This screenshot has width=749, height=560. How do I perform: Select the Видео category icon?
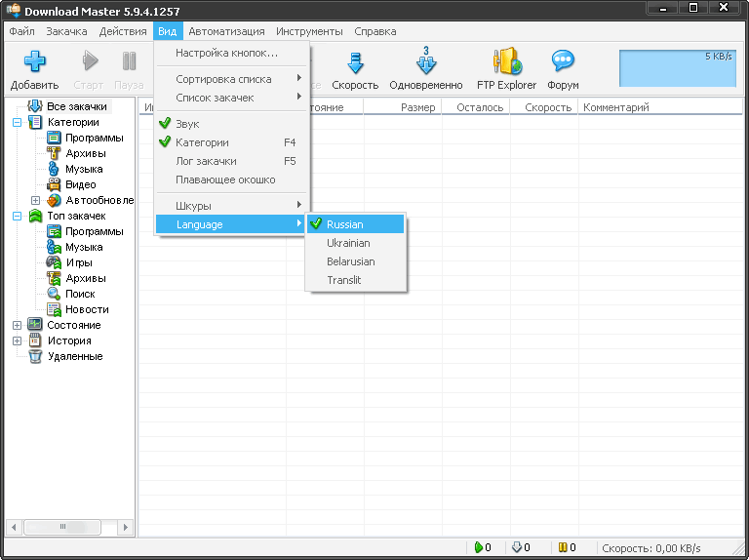pyautogui.click(x=54, y=184)
